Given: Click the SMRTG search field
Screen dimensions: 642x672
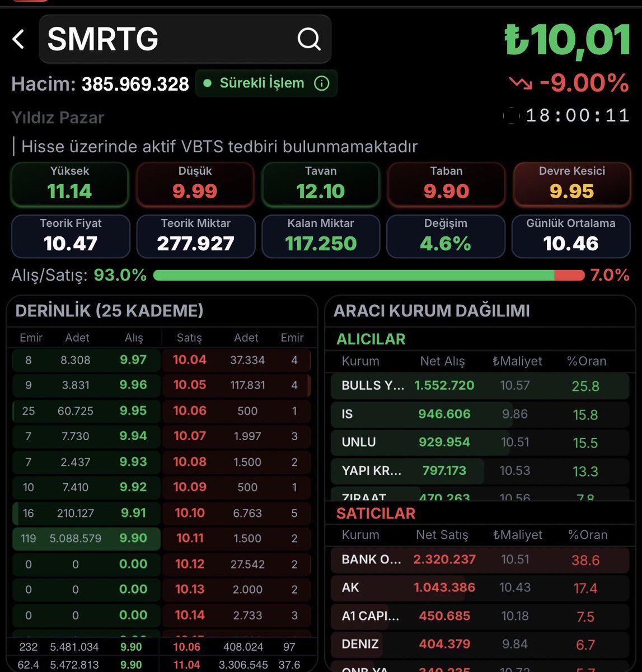Looking at the screenshot, I should 185,39.
